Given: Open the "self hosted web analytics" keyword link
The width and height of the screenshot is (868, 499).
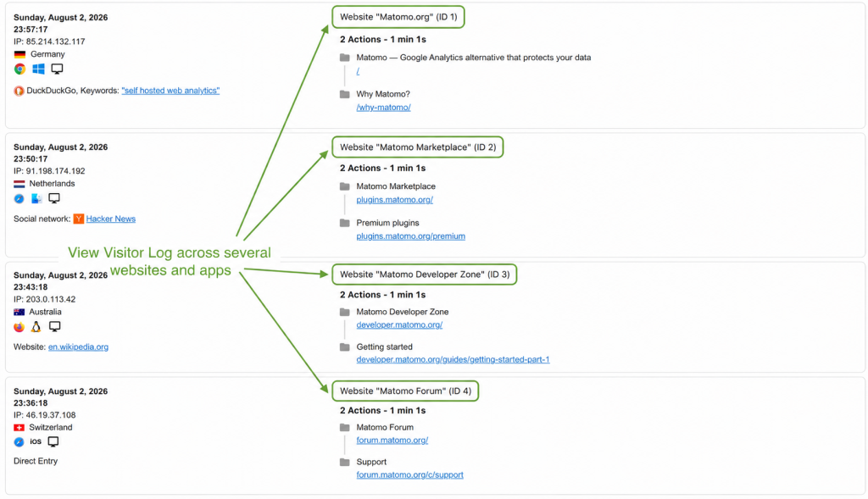Looking at the screenshot, I should [x=170, y=91].
